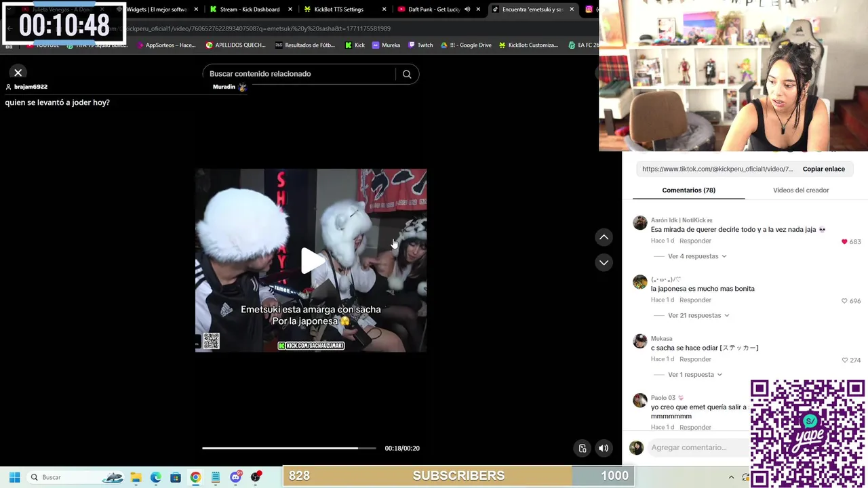868x488 pixels.
Task: Open OBS Studio from the taskbar
Action: tap(256, 477)
